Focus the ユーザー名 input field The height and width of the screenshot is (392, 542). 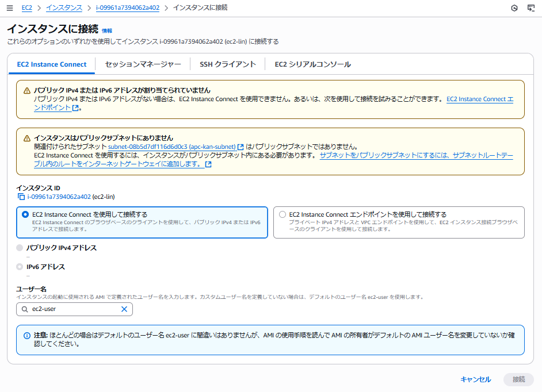[x=74, y=309]
